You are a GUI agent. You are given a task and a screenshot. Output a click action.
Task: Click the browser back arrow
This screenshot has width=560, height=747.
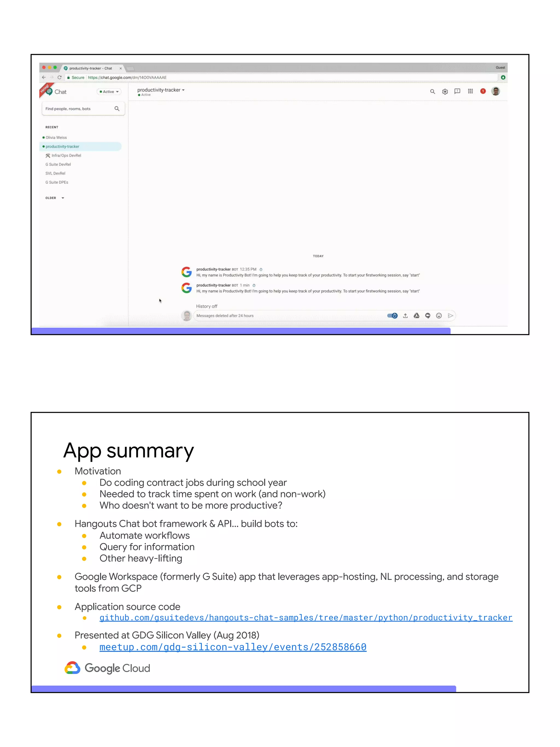point(43,77)
